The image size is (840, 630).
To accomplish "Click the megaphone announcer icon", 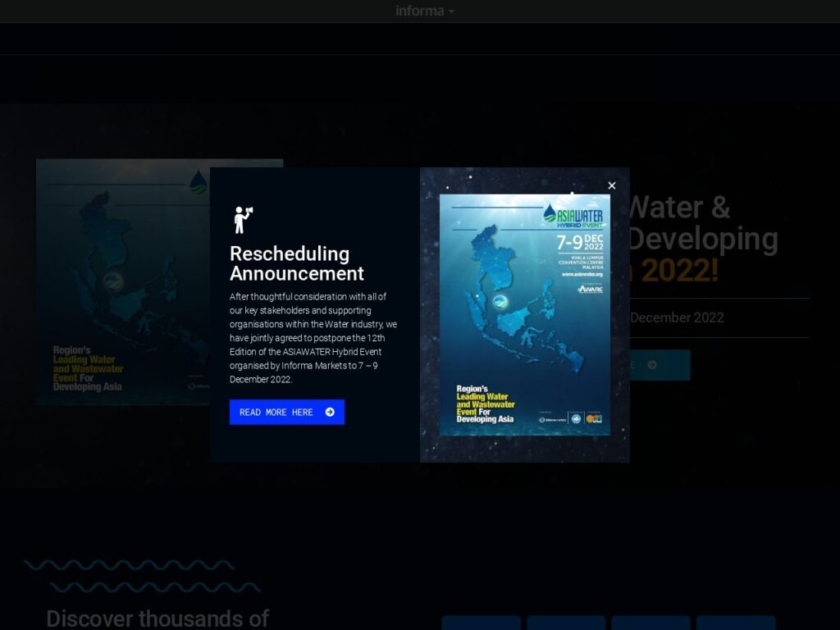I will point(243,220).
